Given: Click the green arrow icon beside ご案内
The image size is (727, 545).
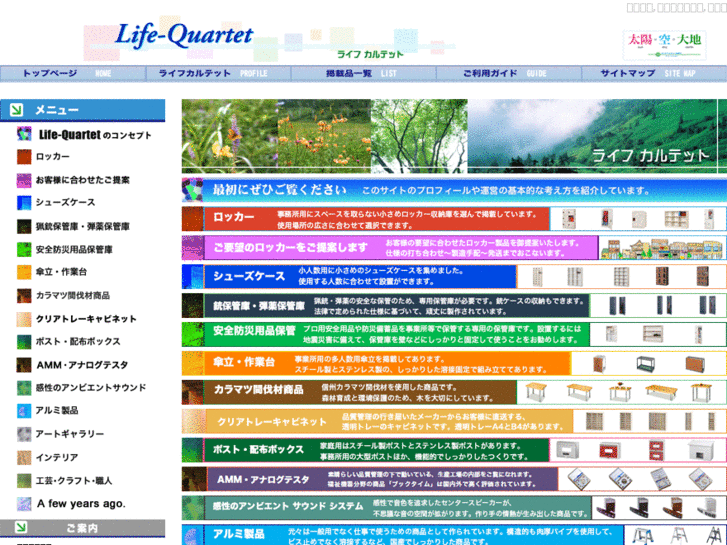Looking at the screenshot, I should tap(21, 527).
